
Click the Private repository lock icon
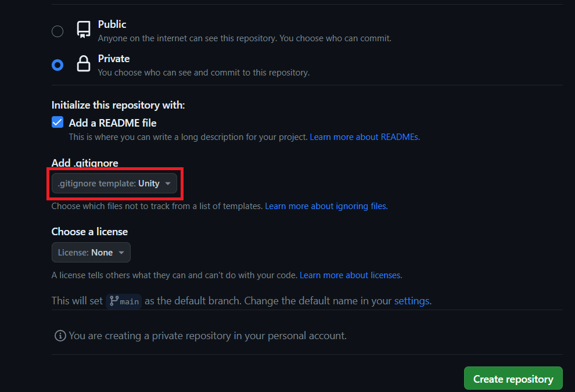coord(84,64)
